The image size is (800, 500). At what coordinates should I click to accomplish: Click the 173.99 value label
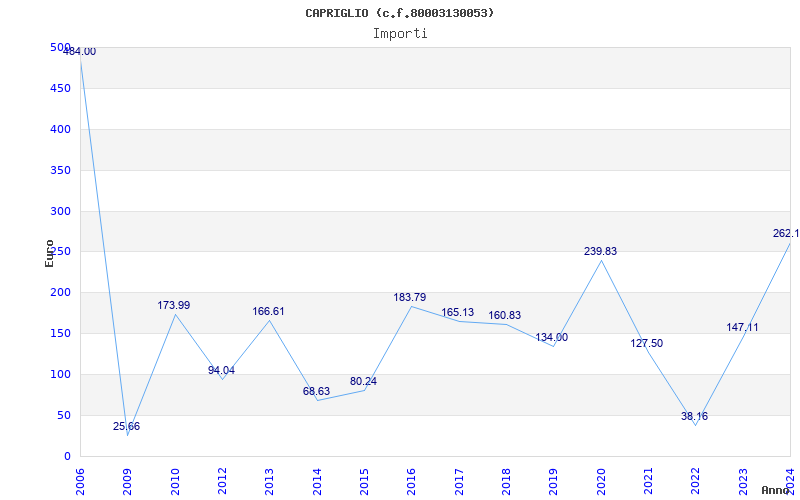pos(173,305)
